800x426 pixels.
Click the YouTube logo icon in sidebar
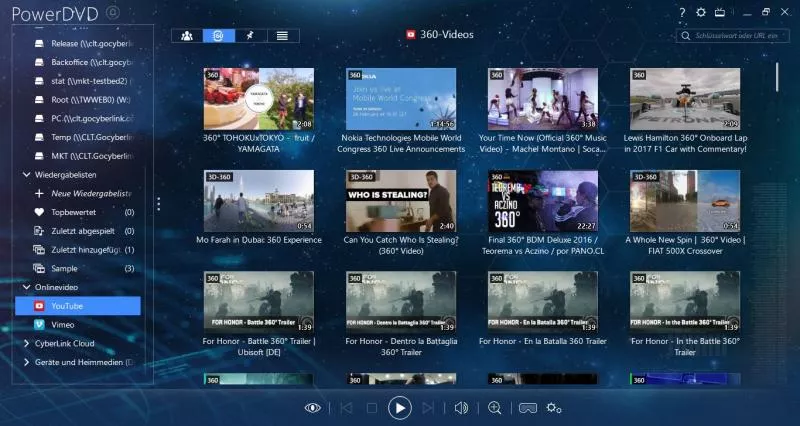tap(39, 306)
